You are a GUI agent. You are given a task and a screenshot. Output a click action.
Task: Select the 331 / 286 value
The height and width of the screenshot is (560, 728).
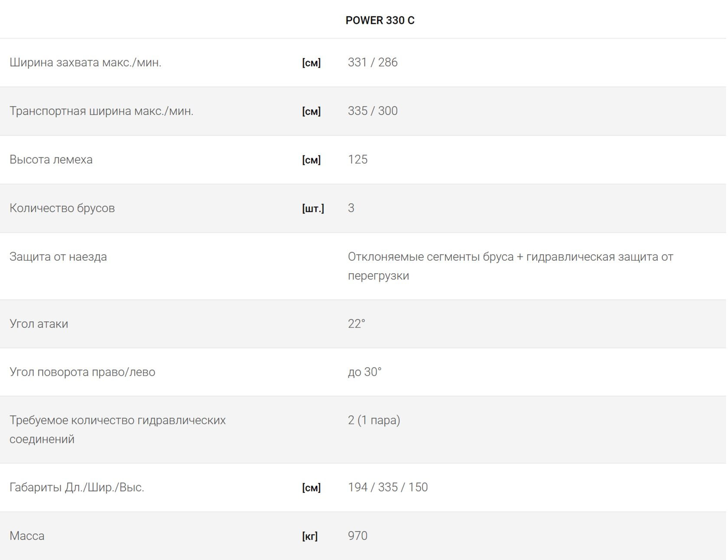point(372,62)
